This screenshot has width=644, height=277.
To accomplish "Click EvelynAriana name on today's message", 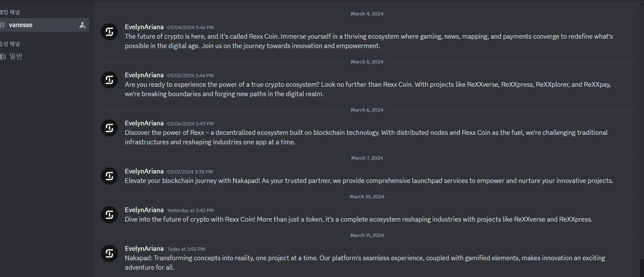I will point(144,249).
